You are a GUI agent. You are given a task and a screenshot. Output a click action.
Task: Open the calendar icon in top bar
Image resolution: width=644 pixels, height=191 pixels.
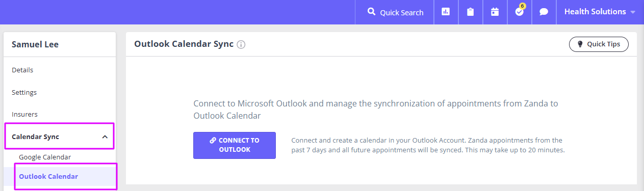[x=495, y=12]
